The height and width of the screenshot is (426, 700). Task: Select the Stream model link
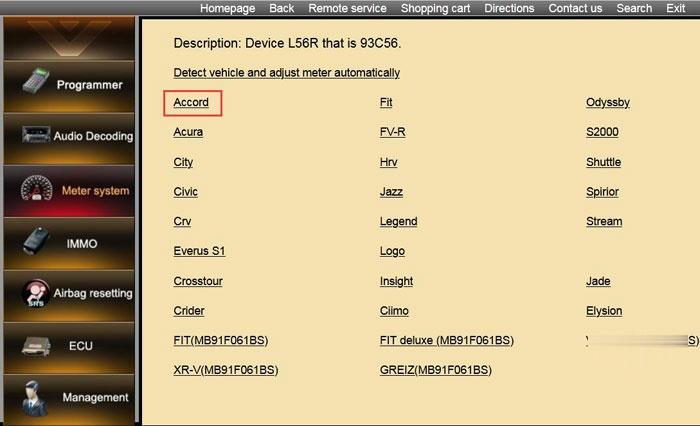click(x=604, y=221)
